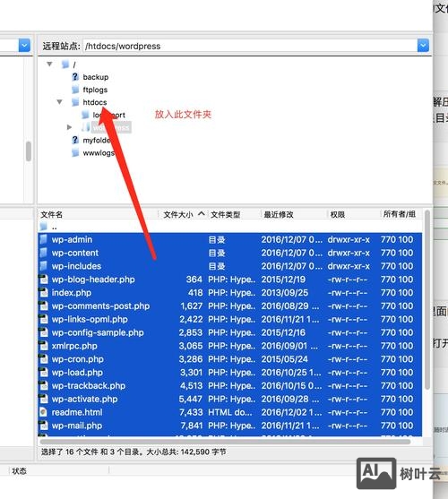Sort by 文件名 column header
The height and width of the screenshot is (499, 448).
coord(52,214)
